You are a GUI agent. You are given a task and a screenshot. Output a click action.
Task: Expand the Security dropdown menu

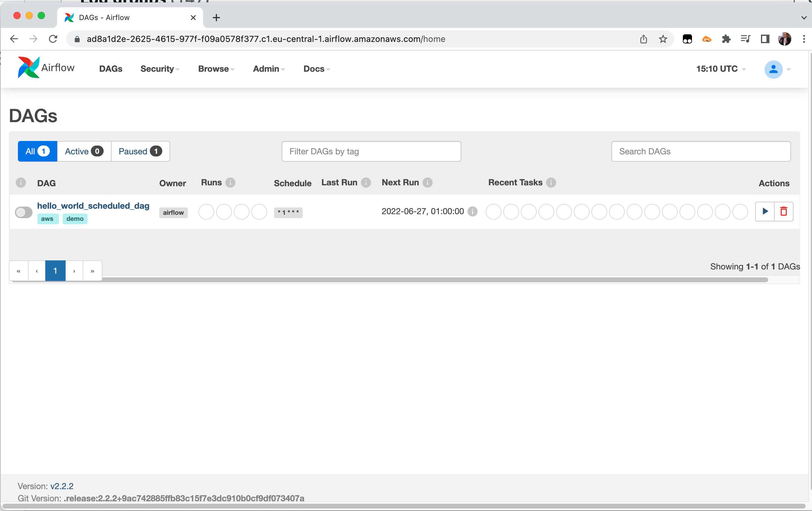(x=160, y=69)
